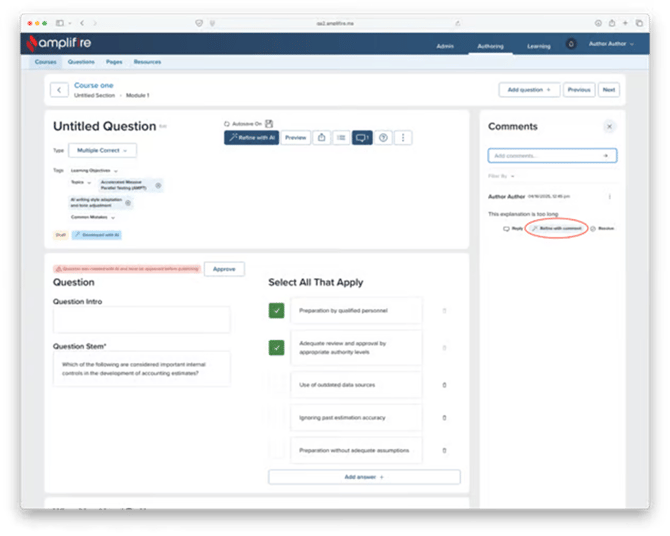Click the Refine with comment button
670x536 pixels.
point(557,228)
